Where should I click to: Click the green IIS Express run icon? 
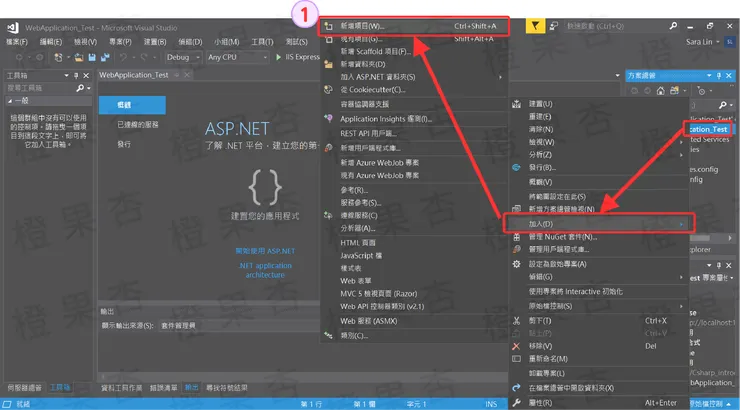(278, 57)
